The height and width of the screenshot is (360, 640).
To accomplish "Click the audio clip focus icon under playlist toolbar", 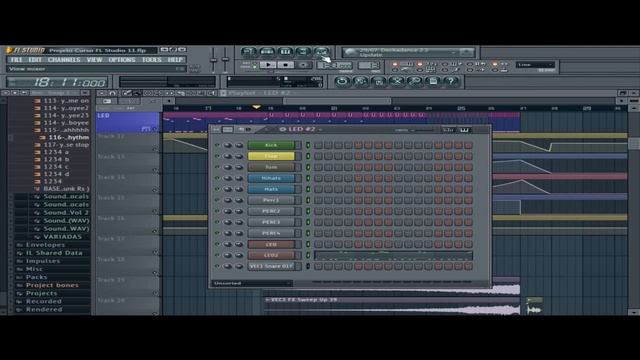I will [107, 101].
